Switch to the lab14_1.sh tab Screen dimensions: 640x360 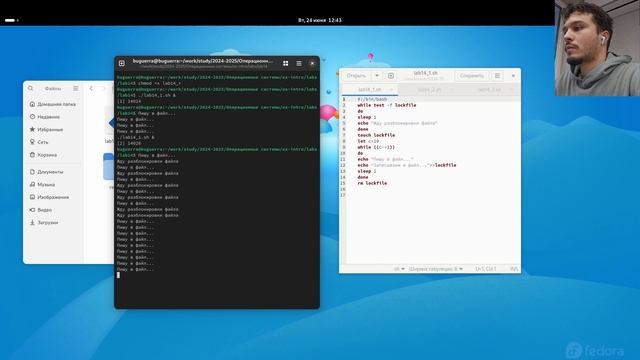[x=369, y=89]
